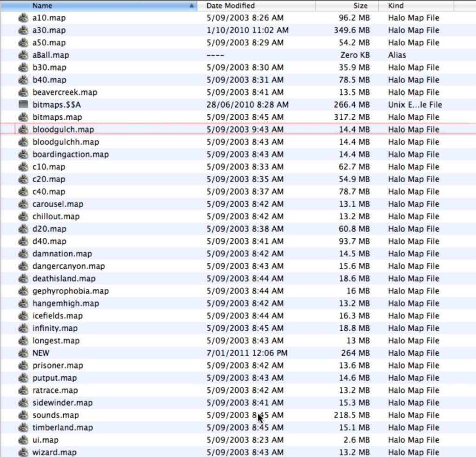Click the Unix E...le File kind label

click(x=415, y=105)
